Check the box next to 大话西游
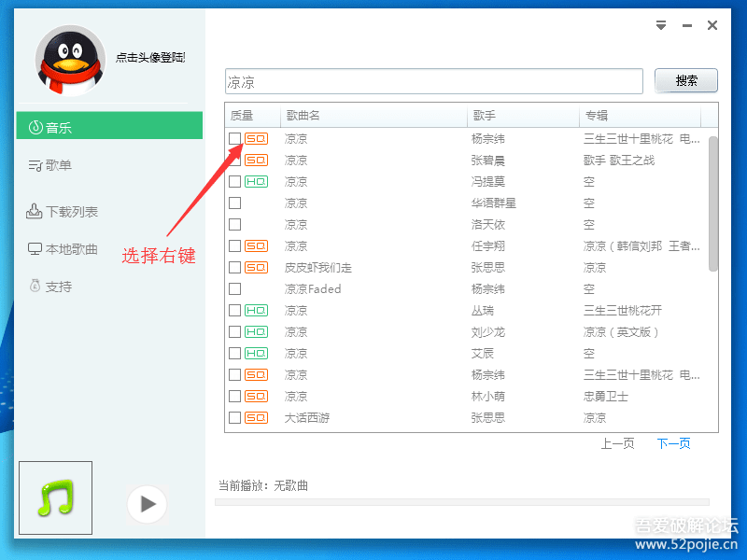Image resolution: width=747 pixels, height=560 pixels. coord(235,417)
